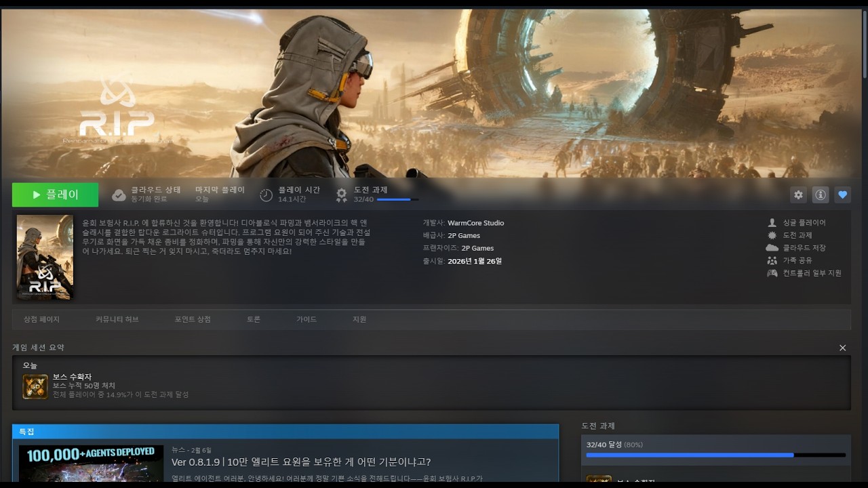868x488 pixels.
Task: Click the 싱글 플레이어 label
Action: point(804,223)
